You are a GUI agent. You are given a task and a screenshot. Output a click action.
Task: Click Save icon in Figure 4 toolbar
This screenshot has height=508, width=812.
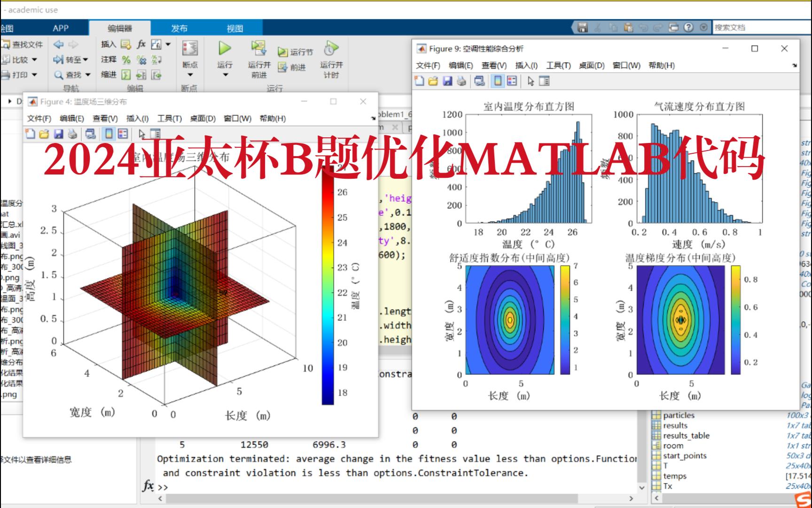(58, 134)
